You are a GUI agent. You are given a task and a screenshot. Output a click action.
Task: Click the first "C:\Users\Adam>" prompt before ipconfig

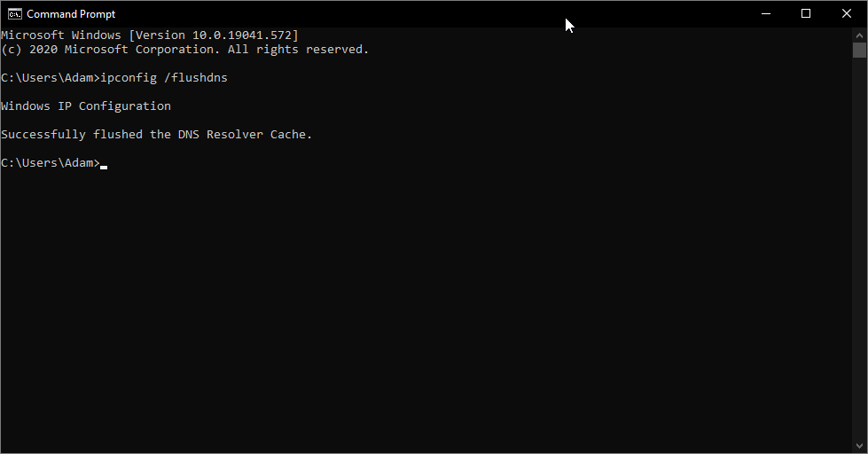50,78
